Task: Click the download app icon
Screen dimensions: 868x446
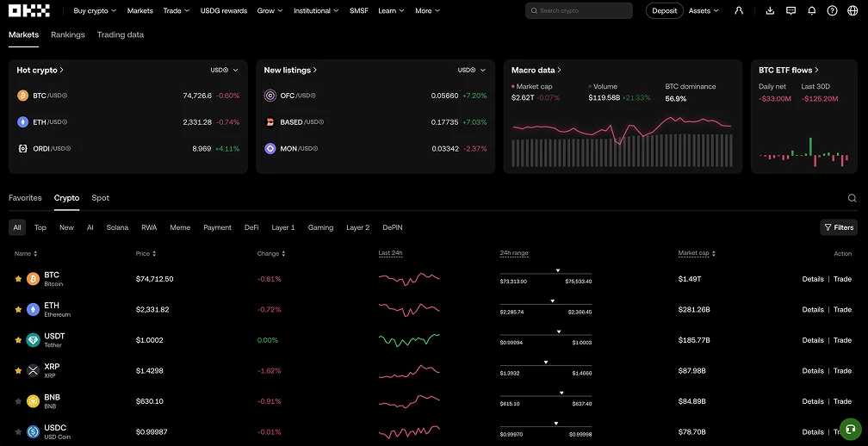Action: 770,10
